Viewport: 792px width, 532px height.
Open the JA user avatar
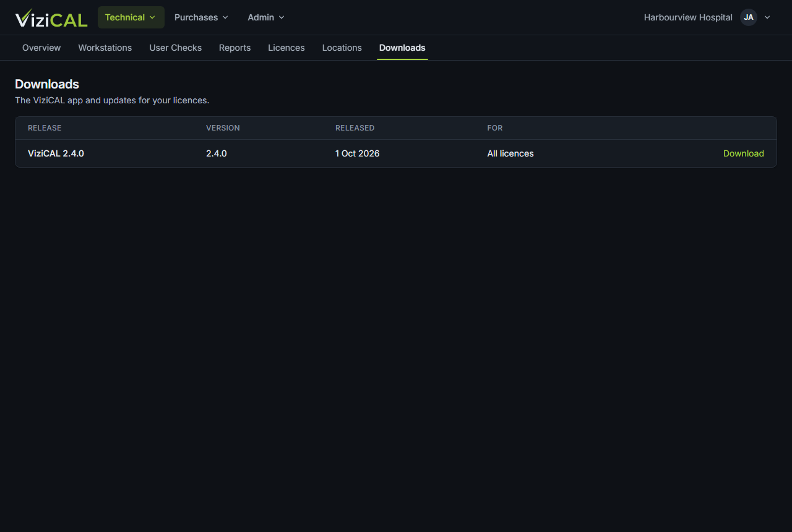click(x=749, y=17)
